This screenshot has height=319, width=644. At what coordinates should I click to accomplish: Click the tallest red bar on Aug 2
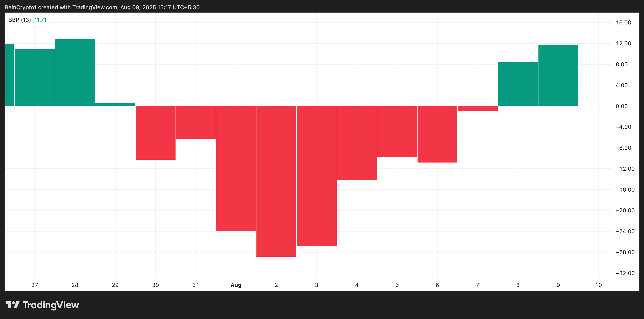point(276,181)
